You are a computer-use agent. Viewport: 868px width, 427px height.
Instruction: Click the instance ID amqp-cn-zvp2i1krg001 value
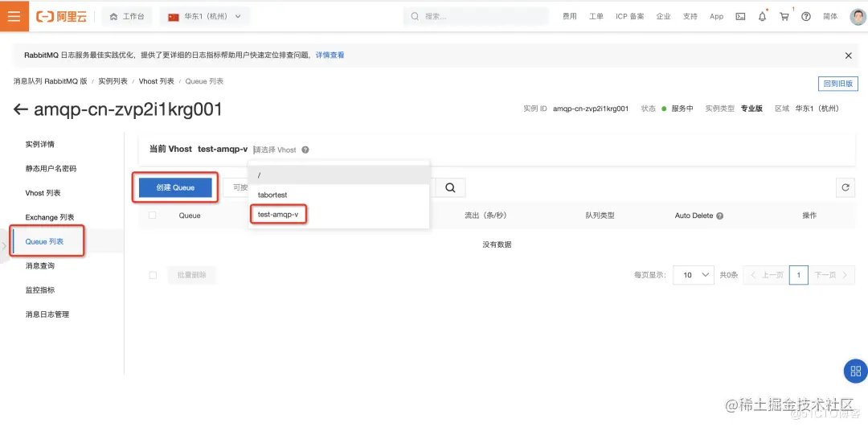(591, 109)
